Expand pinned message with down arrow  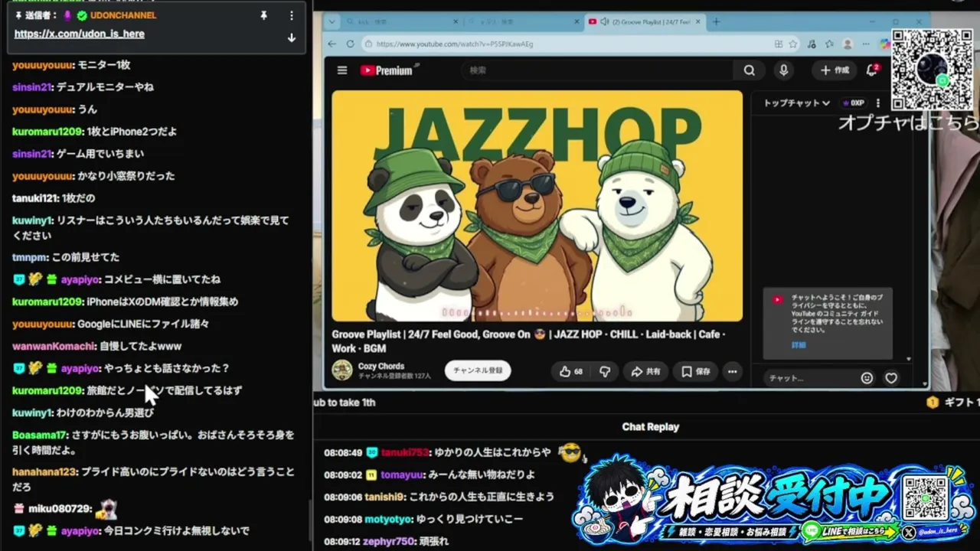click(x=291, y=37)
